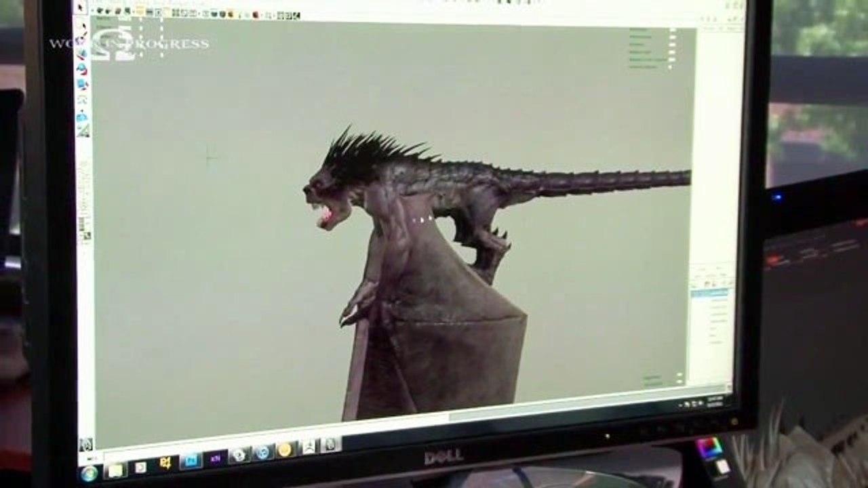Click the blue circular icon on taskbar
The height and width of the screenshot is (488, 868).
pos(262,452)
